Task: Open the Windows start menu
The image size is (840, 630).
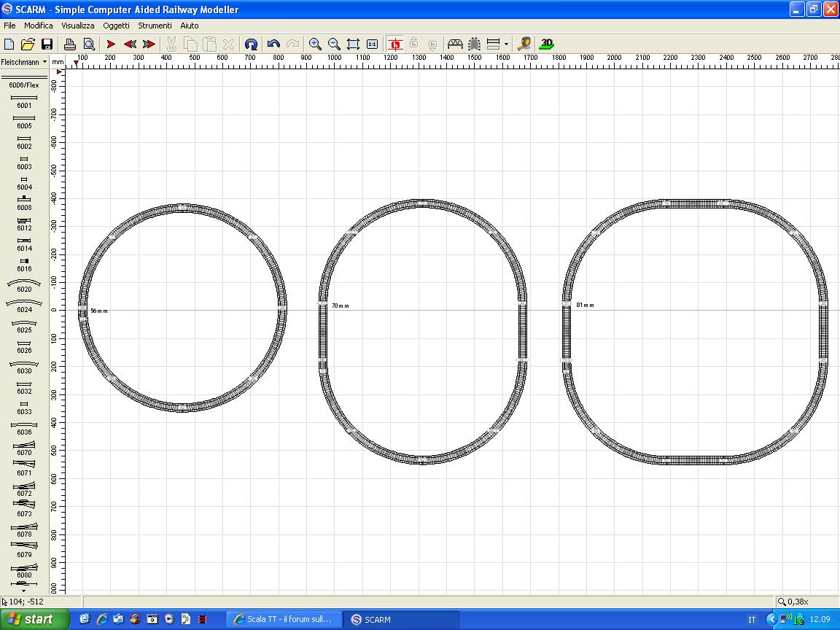Action: pyautogui.click(x=34, y=619)
